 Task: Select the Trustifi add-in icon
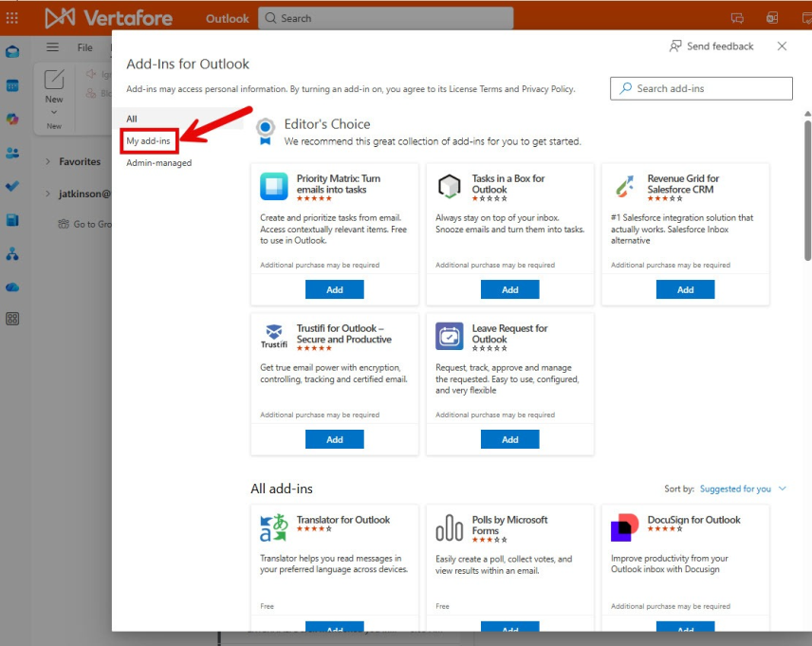273,337
